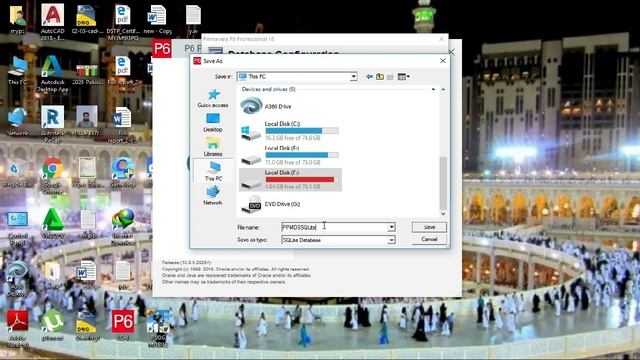This screenshot has height=360, width=640.
Task: Select the red-bar drive with 4.81 GB free
Action: pos(290,180)
